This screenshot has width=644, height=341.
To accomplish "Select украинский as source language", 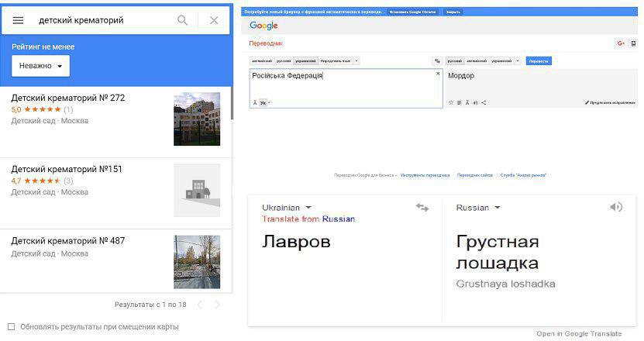I will tap(305, 61).
